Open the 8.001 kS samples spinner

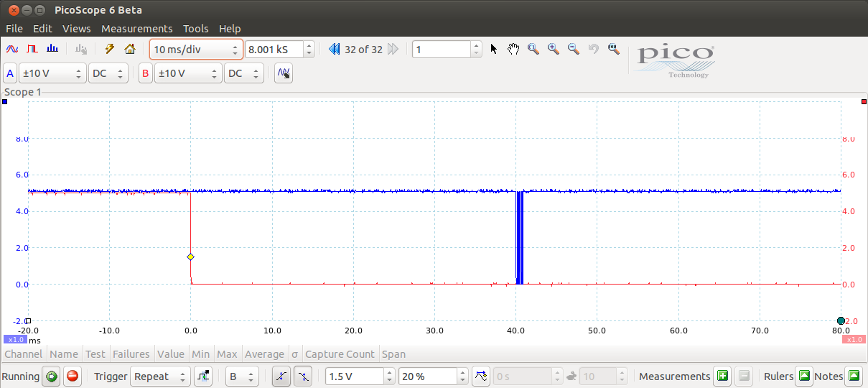[x=280, y=50]
